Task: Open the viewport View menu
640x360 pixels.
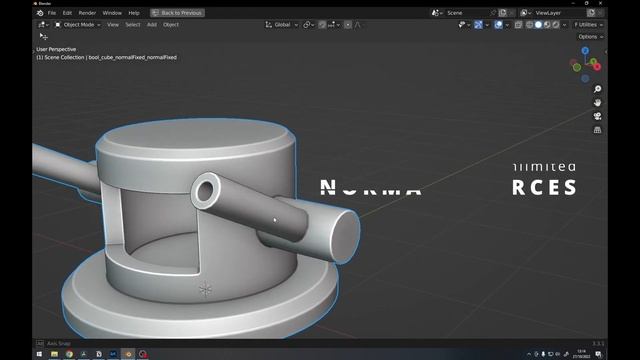Action: pos(113,25)
